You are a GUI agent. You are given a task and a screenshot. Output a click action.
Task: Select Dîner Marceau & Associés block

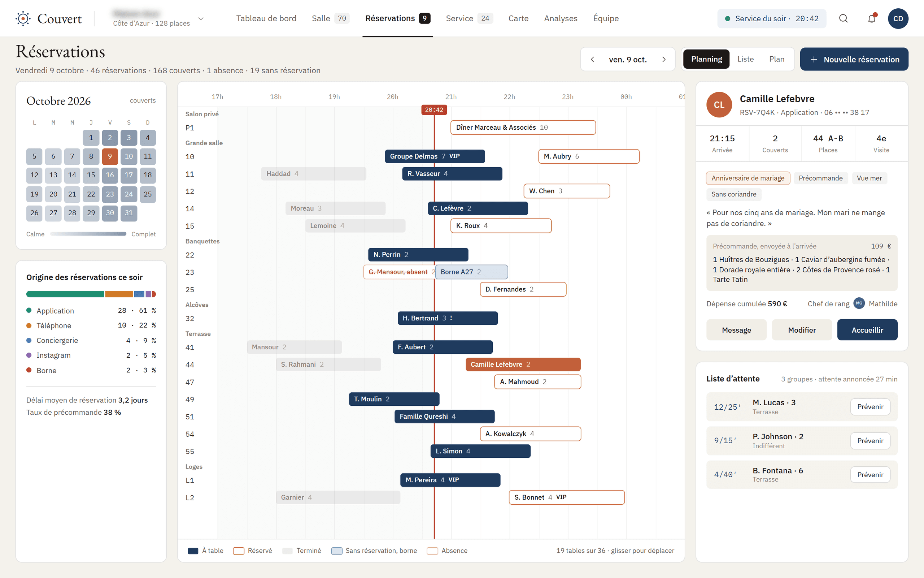(x=523, y=127)
